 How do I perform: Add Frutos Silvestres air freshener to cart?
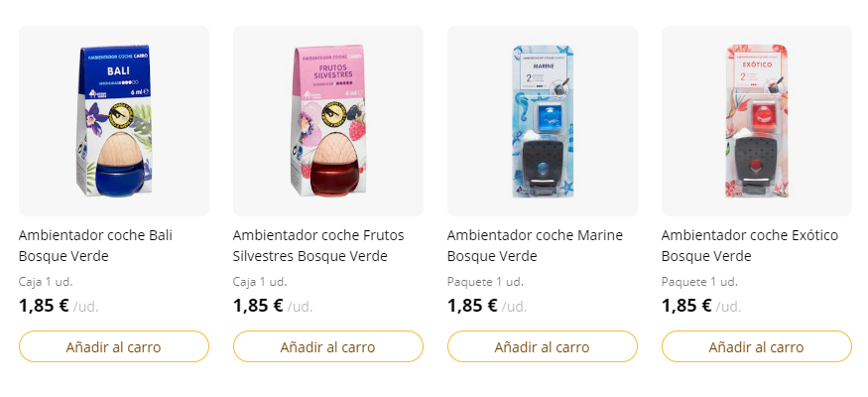tap(328, 346)
